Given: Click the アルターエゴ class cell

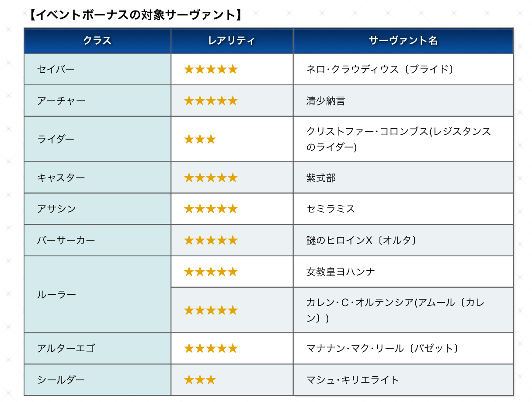Looking at the screenshot, I should (66, 348).
